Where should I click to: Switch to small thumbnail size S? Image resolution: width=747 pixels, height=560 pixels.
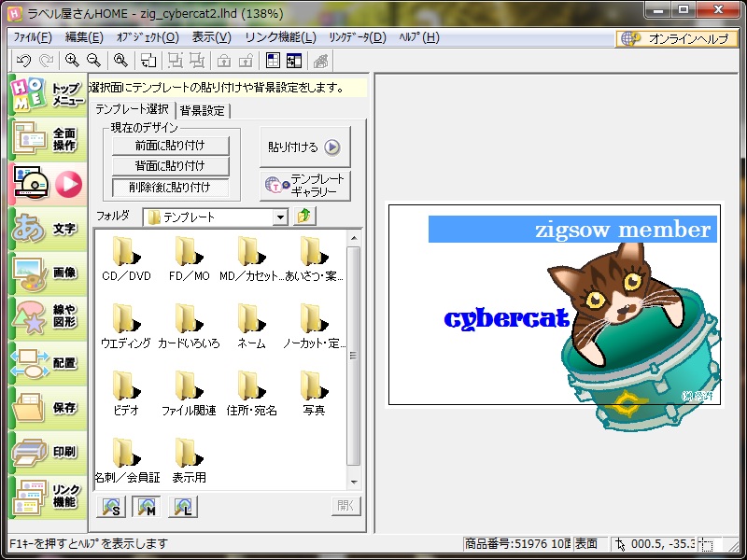pos(111,507)
